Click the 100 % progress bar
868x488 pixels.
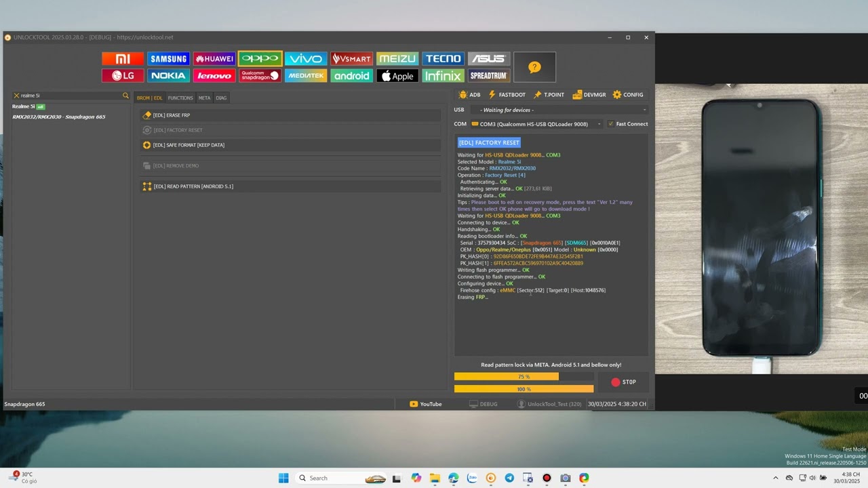tap(524, 389)
